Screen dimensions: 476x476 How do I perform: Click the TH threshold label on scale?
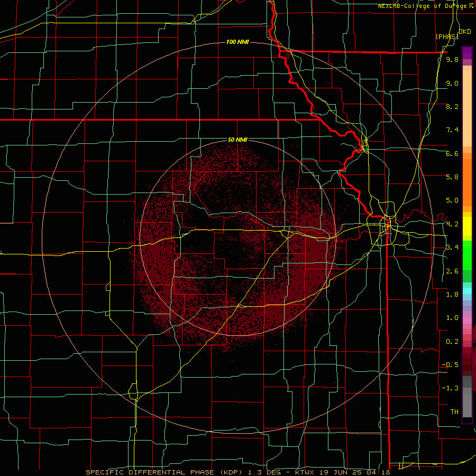(454, 411)
